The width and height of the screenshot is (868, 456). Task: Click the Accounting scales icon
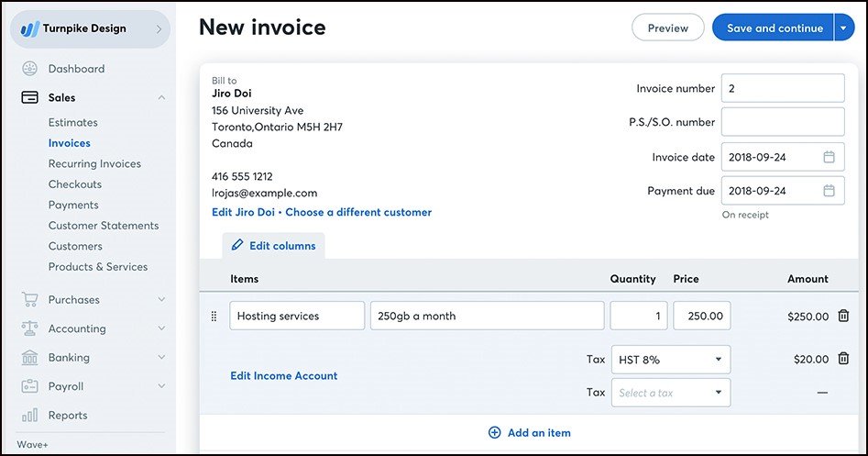29,328
